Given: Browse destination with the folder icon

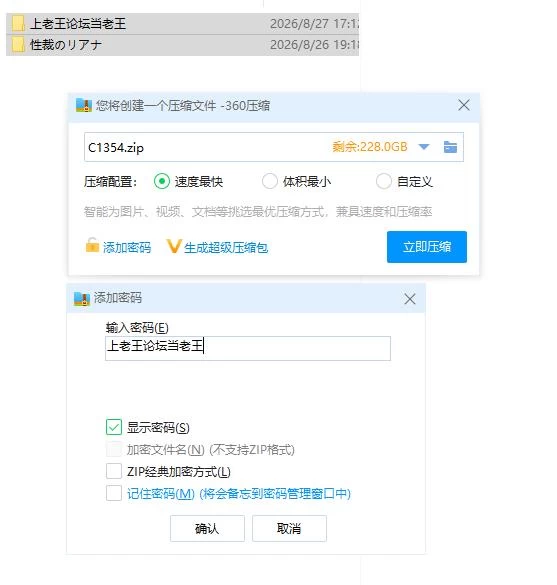Looking at the screenshot, I should pyautogui.click(x=450, y=147).
